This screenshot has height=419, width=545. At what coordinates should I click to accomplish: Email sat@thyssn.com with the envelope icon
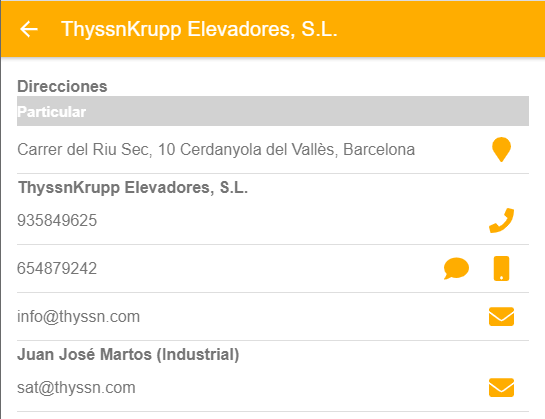[x=501, y=387]
